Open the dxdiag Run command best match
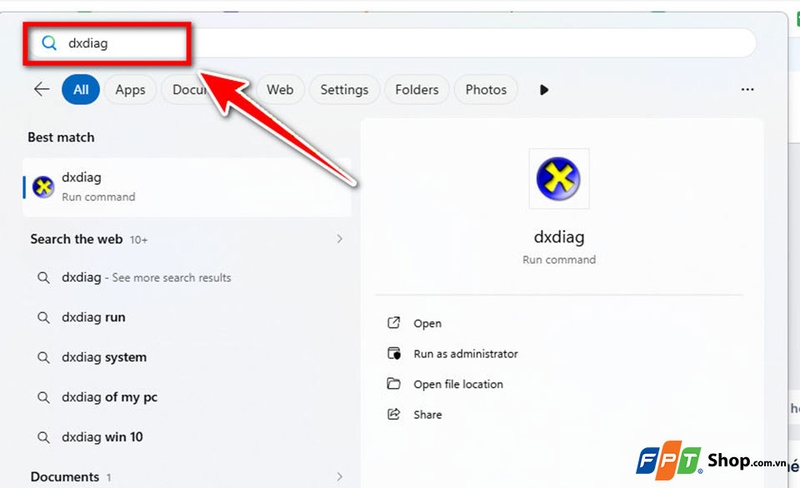Viewport: 800px width, 488px height. coord(187,187)
